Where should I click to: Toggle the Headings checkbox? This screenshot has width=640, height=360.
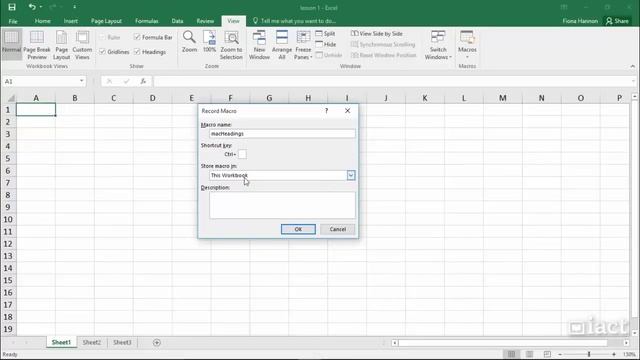click(137, 52)
